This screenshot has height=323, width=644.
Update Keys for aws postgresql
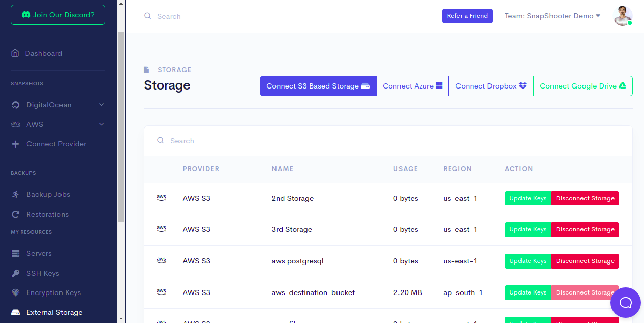coord(528,261)
